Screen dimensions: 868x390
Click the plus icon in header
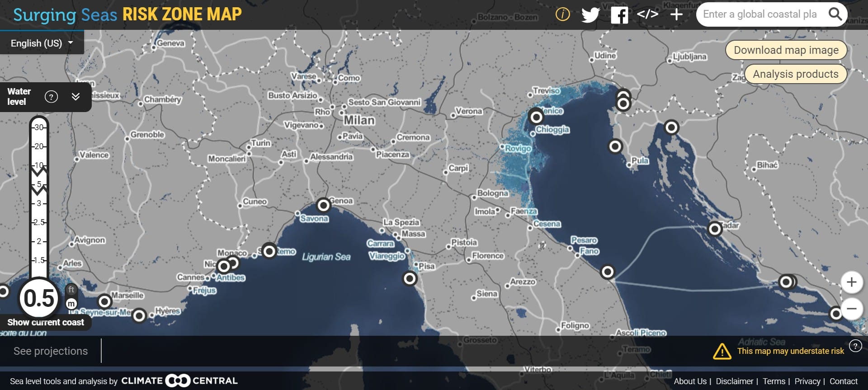tap(676, 14)
